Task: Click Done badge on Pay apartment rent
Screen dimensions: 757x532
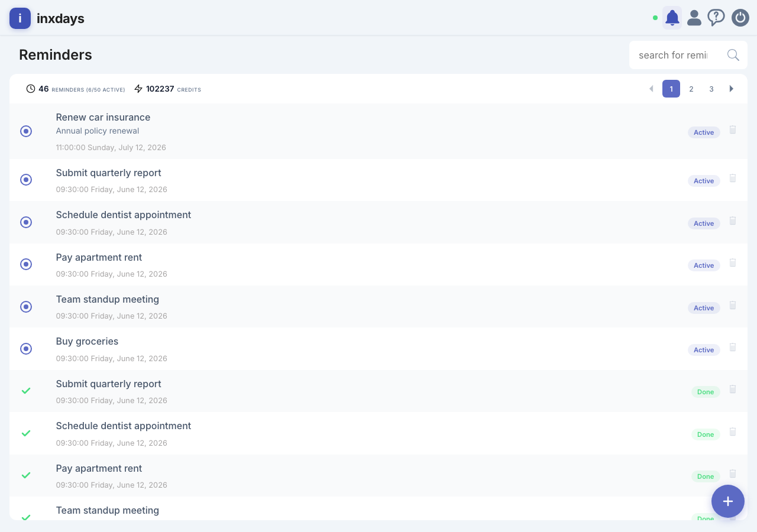Action: coord(706,476)
